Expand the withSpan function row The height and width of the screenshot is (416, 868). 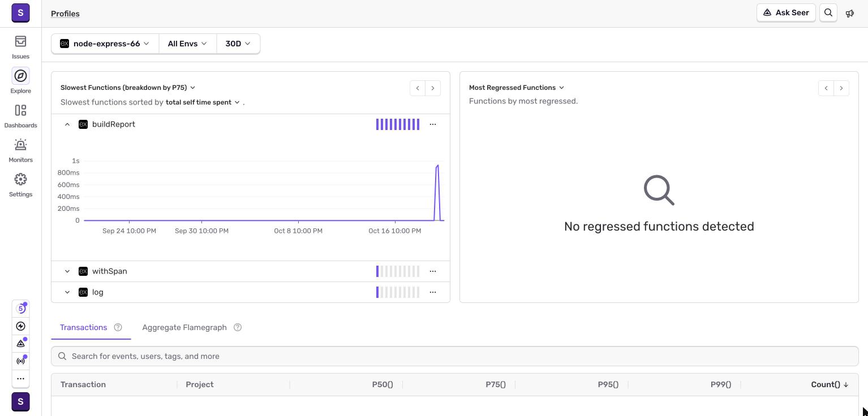(x=67, y=271)
